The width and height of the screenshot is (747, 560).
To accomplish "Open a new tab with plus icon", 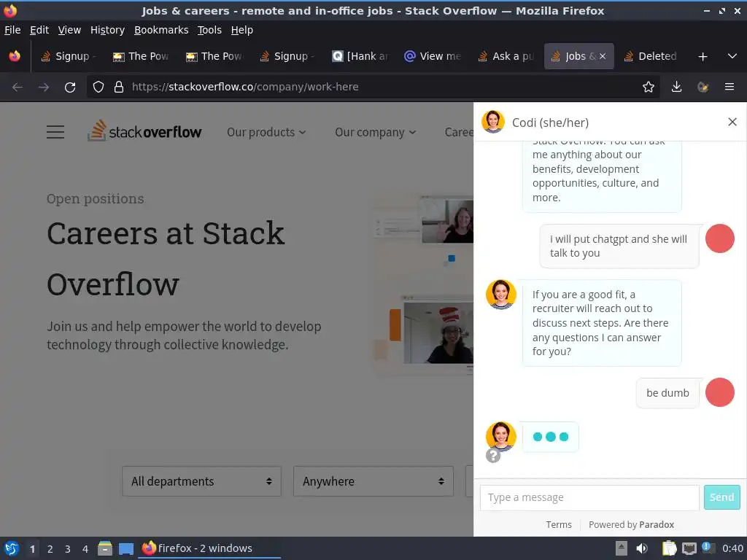I will (x=703, y=57).
